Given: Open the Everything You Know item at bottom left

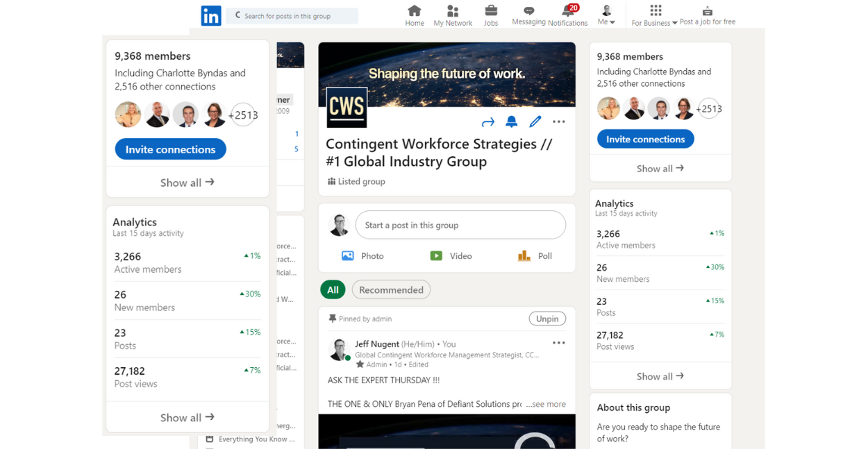Looking at the screenshot, I should click(251, 439).
